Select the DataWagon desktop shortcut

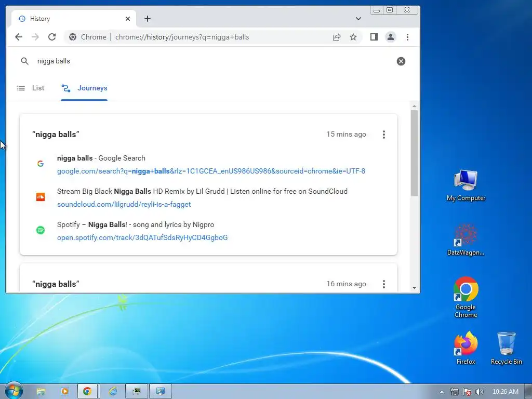(x=466, y=240)
